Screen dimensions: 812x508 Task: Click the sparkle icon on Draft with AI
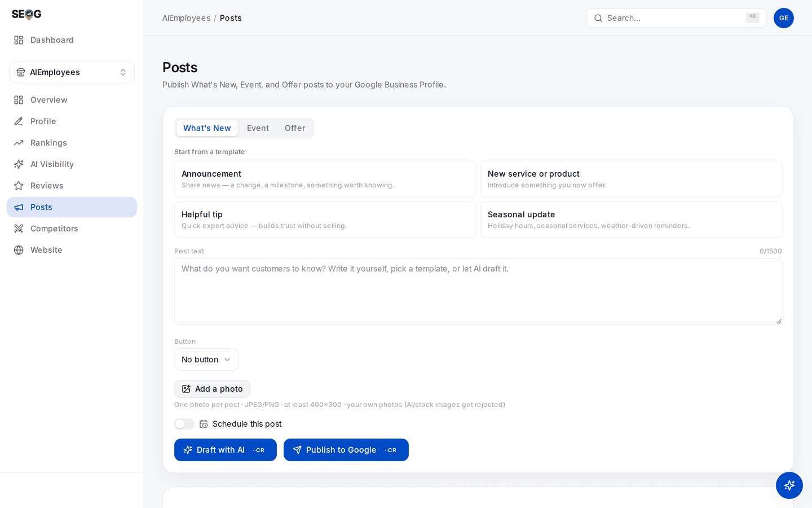(x=188, y=450)
